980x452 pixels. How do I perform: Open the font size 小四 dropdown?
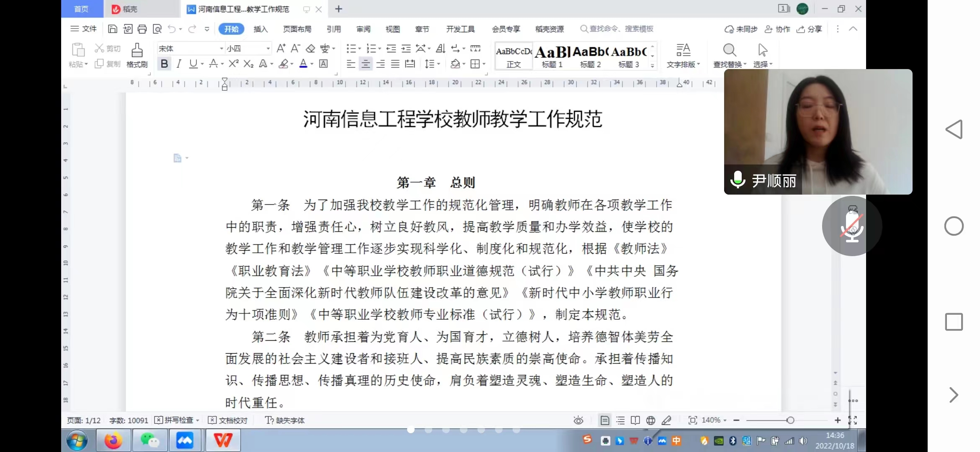click(268, 49)
